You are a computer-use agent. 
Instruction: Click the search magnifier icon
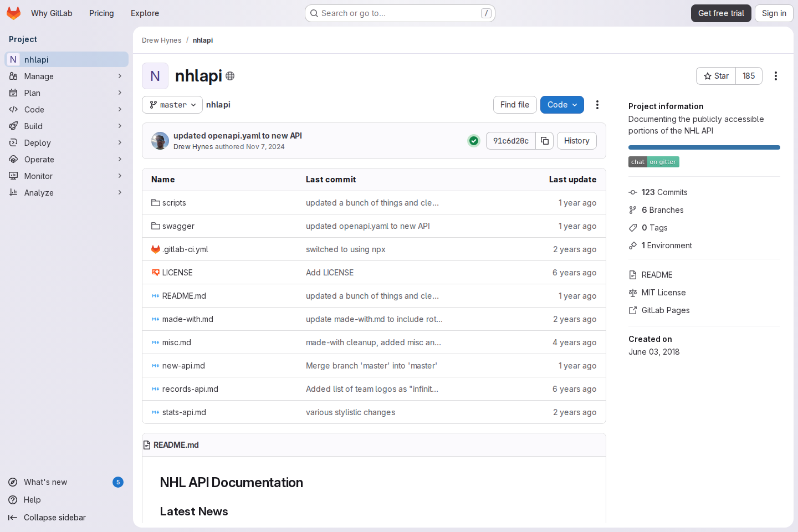click(x=314, y=13)
